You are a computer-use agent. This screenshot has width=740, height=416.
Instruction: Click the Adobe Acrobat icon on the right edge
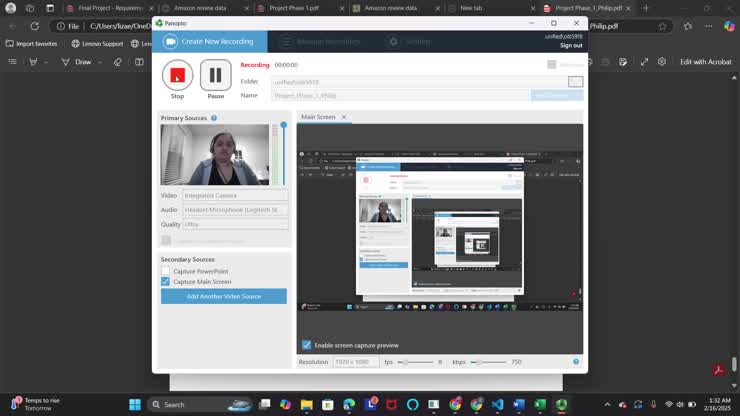(x=718, y=371)
